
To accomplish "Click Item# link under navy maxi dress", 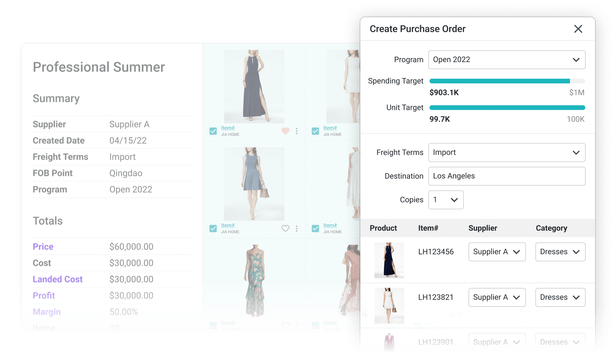I will [x=228, y=128].
